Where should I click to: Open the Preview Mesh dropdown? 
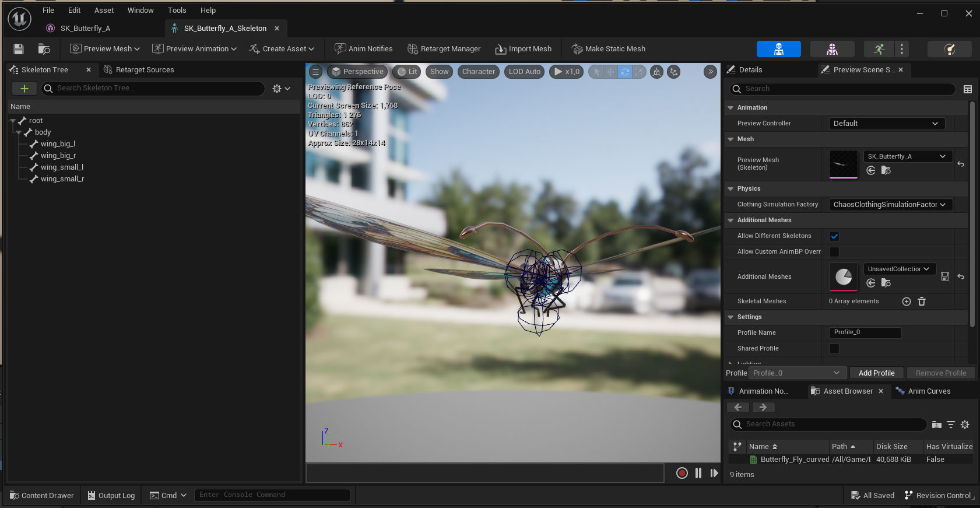click(105, 49)
